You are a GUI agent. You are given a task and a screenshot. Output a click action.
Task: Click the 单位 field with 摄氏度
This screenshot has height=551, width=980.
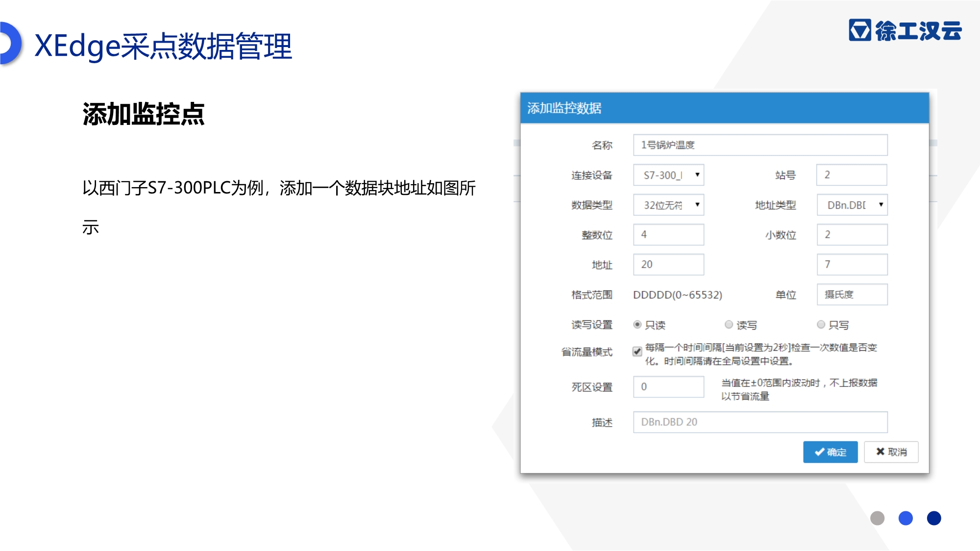(852, 294)
